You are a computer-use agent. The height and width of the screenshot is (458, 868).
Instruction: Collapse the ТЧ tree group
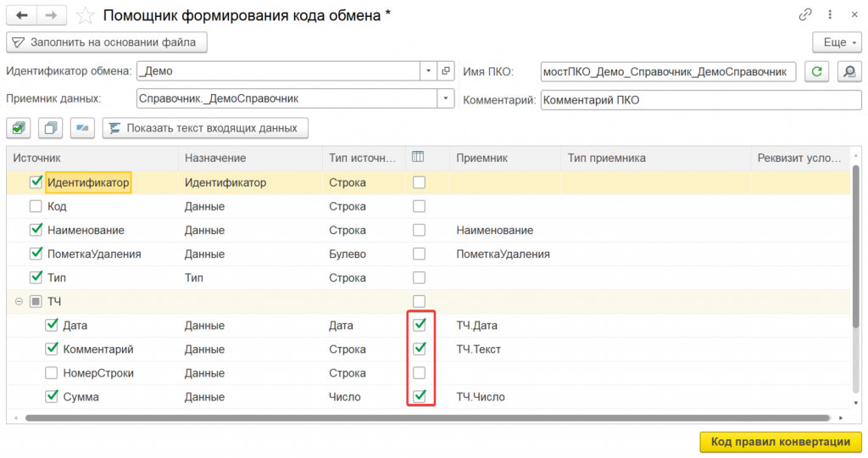tap(19, 301)
